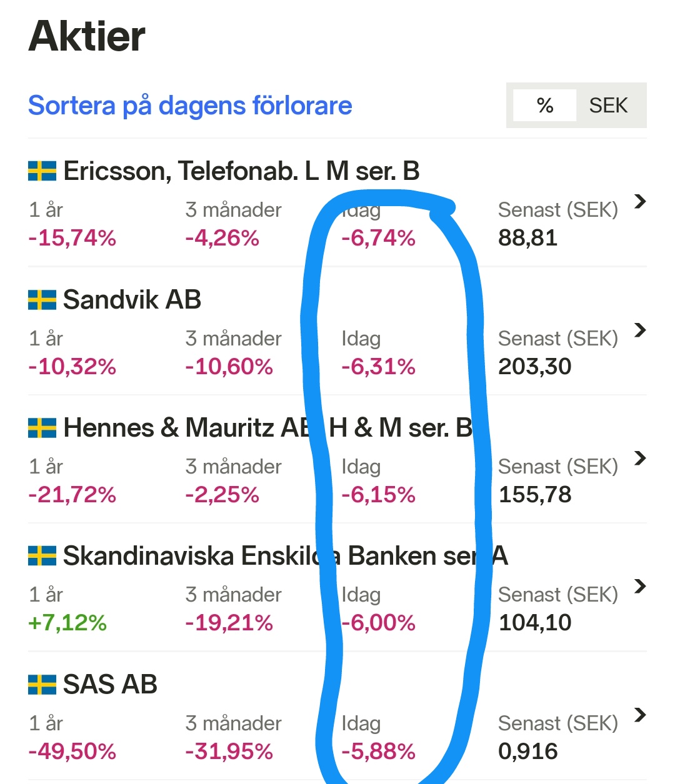Switch value display to SEK
Screen dimensions: 675x784
pyautogui.click(x=608, y=106)
